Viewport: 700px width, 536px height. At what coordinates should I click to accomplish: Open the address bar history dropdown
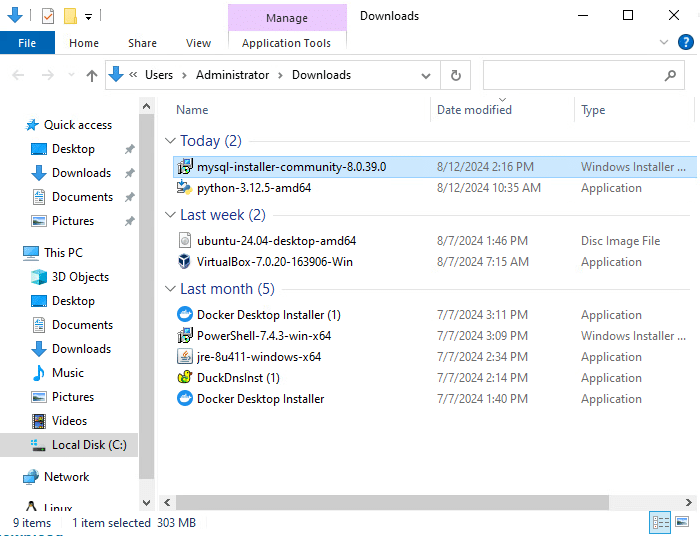pos(426,76)
